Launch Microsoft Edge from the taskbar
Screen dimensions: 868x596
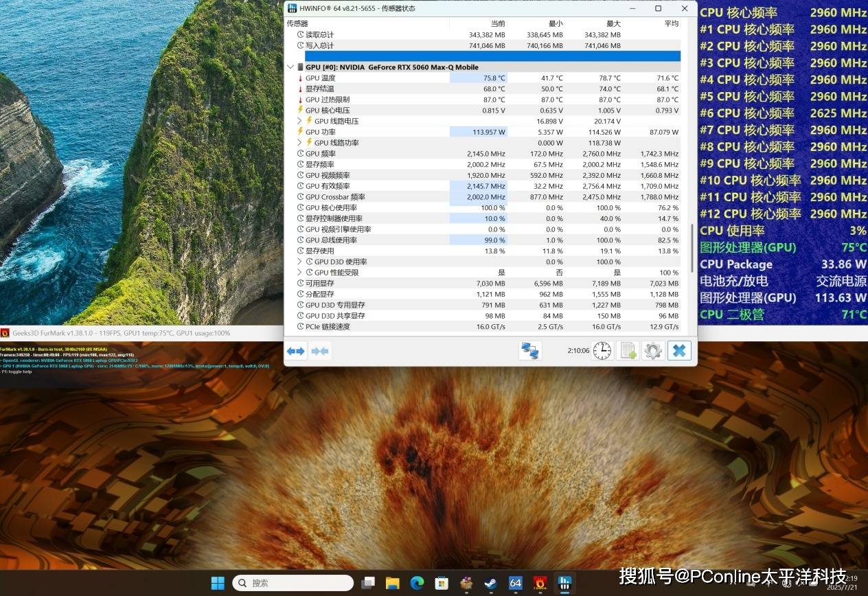click(x=417, y=583)
